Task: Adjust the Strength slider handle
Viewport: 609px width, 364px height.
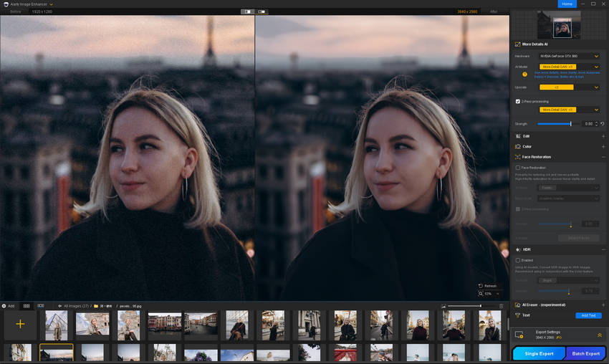Action: 570,124
